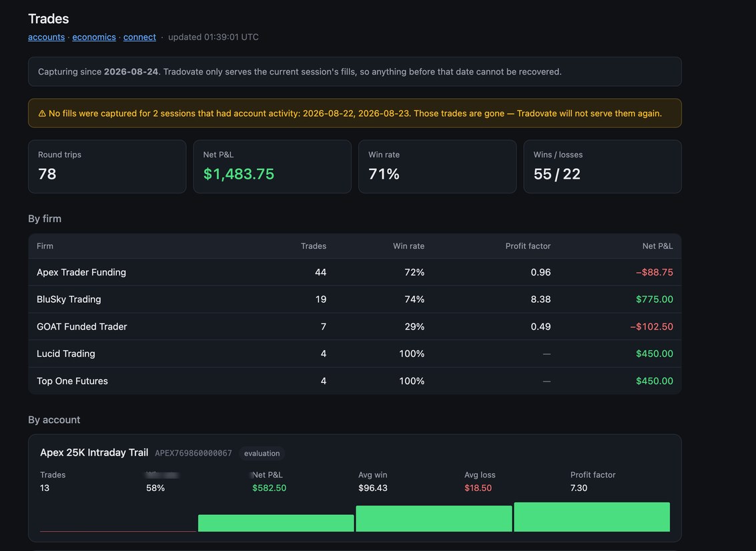Click Apex Trader Funding win rate 72%
Viewport: 756px width, 551px height.
click(x=414, y=272)
